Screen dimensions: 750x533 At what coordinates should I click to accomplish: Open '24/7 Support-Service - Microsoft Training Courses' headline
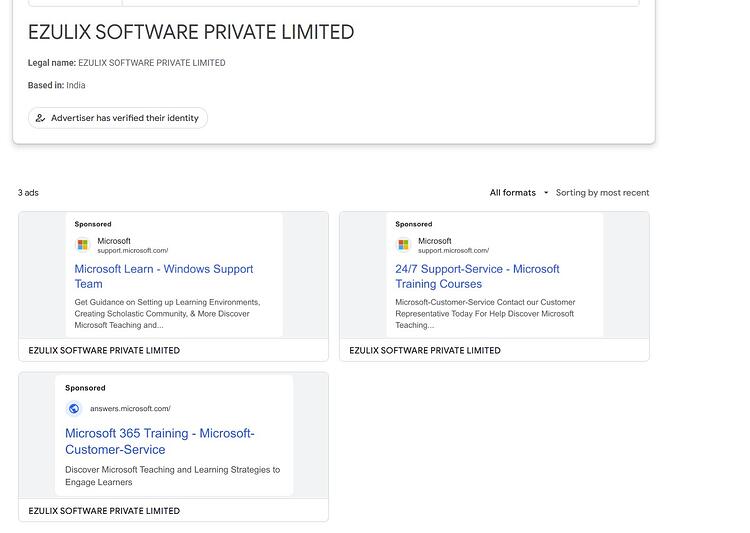tap(477, 276)
